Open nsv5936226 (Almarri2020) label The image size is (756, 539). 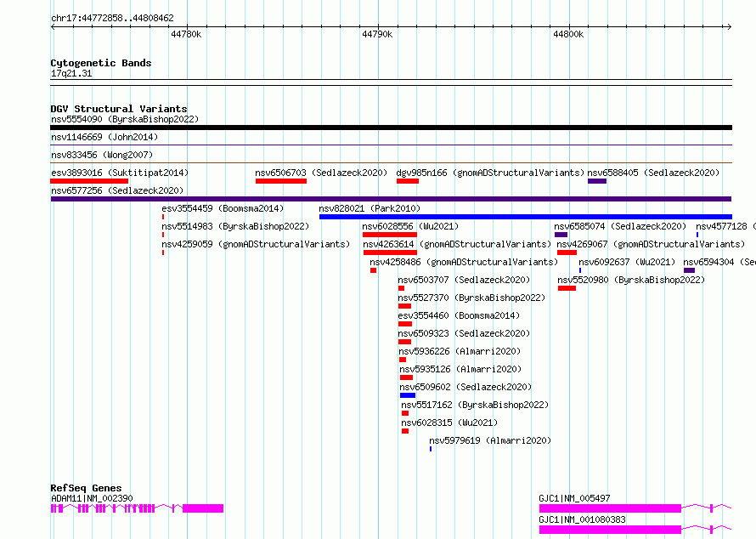click(460, 351)
